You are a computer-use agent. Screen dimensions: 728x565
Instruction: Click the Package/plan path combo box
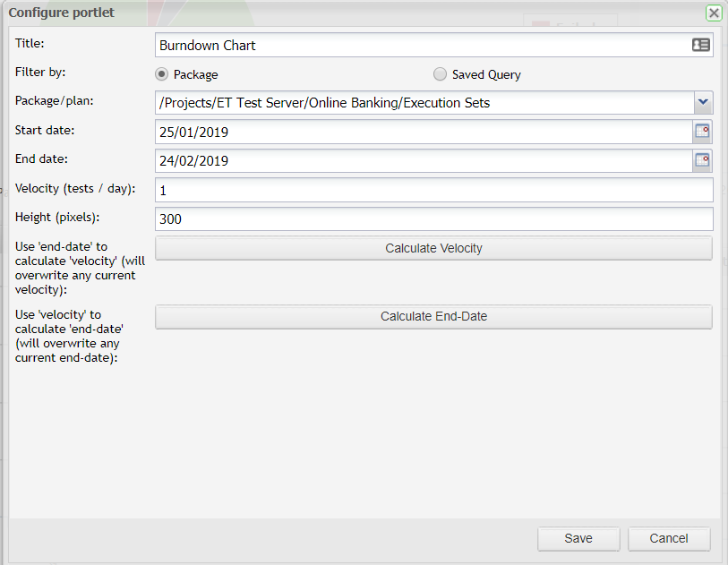coord(423,103)
